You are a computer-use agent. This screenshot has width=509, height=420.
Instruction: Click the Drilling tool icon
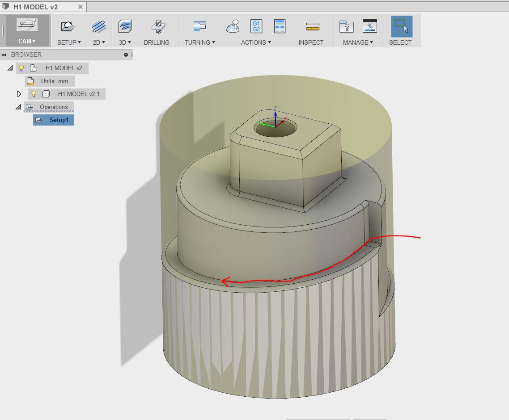point(157,27)
